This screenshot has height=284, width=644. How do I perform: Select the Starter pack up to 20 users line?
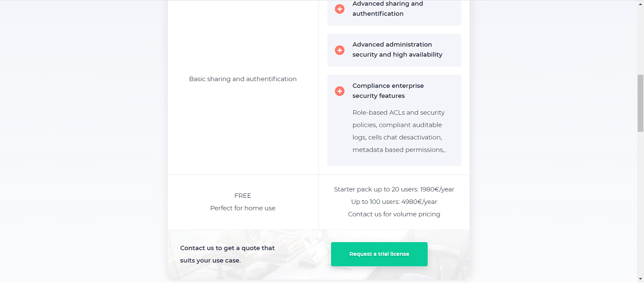point(394,189)
